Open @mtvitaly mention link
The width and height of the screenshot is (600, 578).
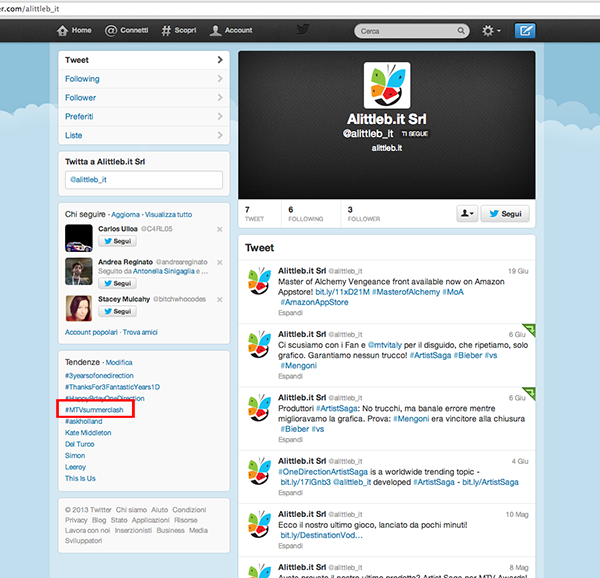pyautogui.click(x=385, y=345)
